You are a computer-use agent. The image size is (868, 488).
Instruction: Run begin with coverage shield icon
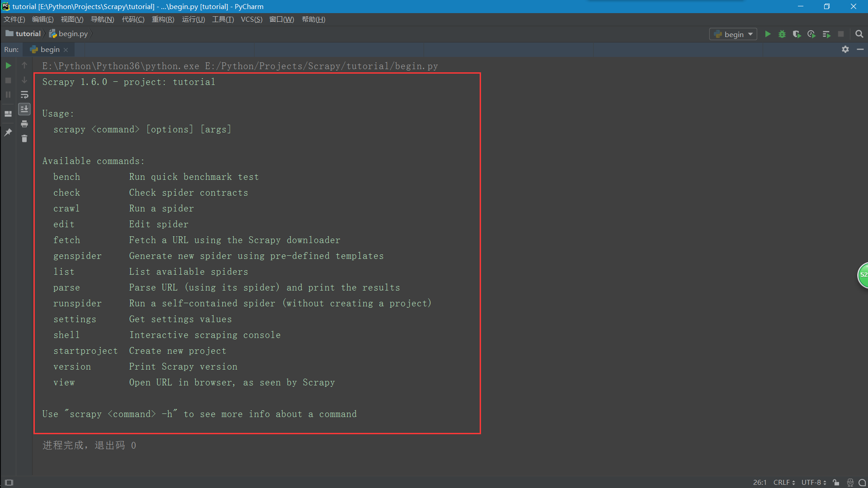coord(797,34)
